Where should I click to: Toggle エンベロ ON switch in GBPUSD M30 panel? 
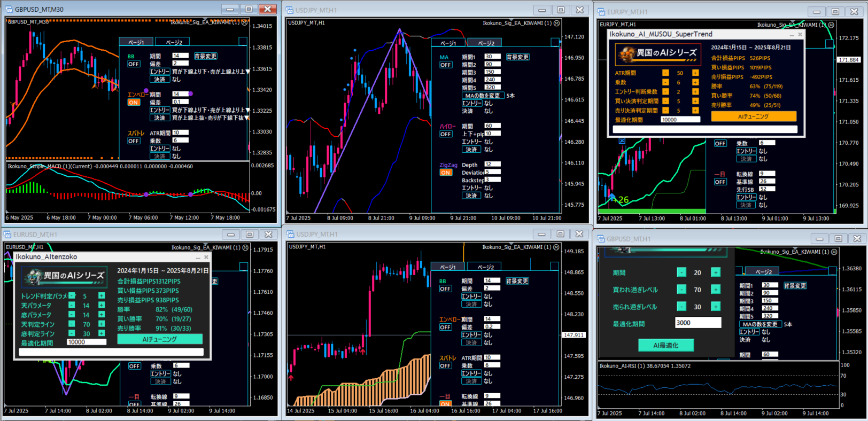pos(134,103)
